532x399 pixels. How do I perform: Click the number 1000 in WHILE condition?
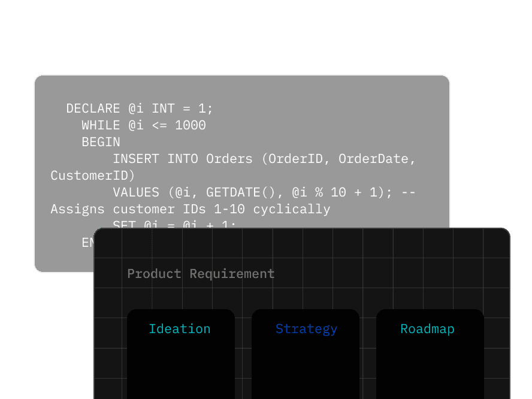[x=190, y=125]
